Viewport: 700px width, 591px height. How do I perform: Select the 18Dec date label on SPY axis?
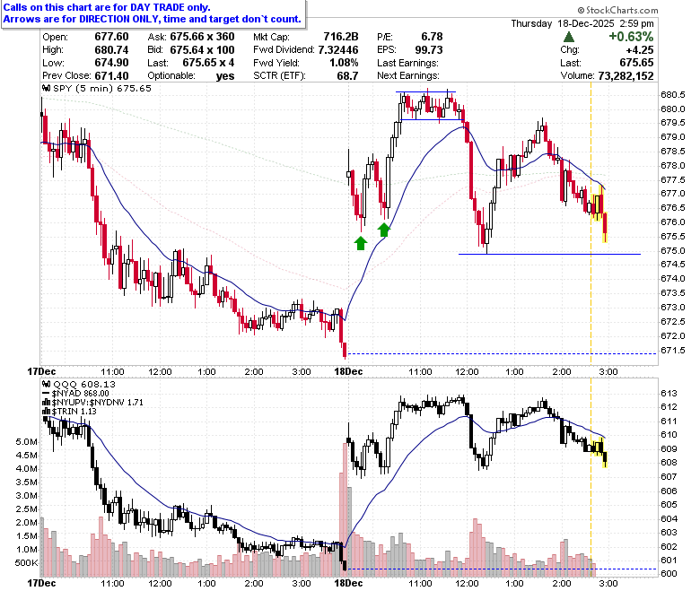(x=349, y=371)
